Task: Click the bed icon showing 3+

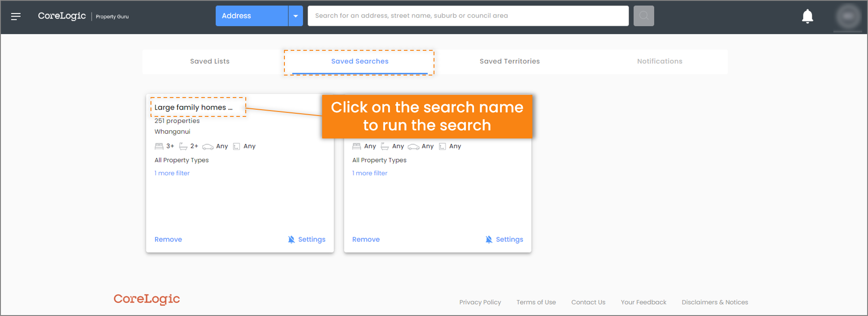Action: (x=159, y=147)
